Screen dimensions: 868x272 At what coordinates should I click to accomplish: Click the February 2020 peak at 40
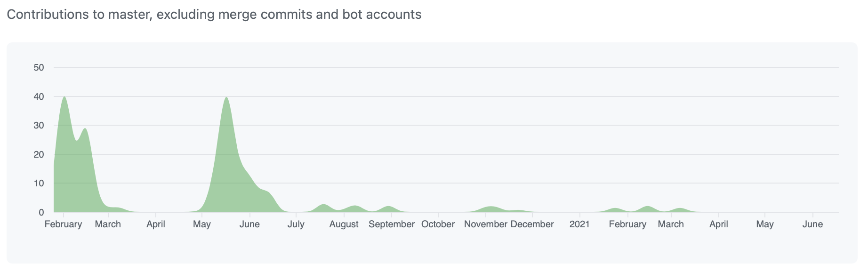(x=64, y=97)
